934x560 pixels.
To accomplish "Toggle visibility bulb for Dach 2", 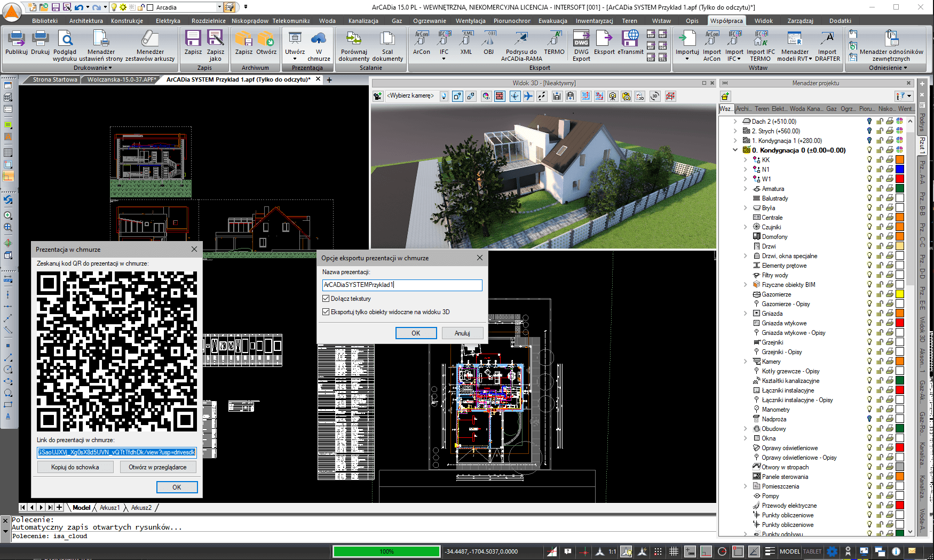I will [869, 122].
